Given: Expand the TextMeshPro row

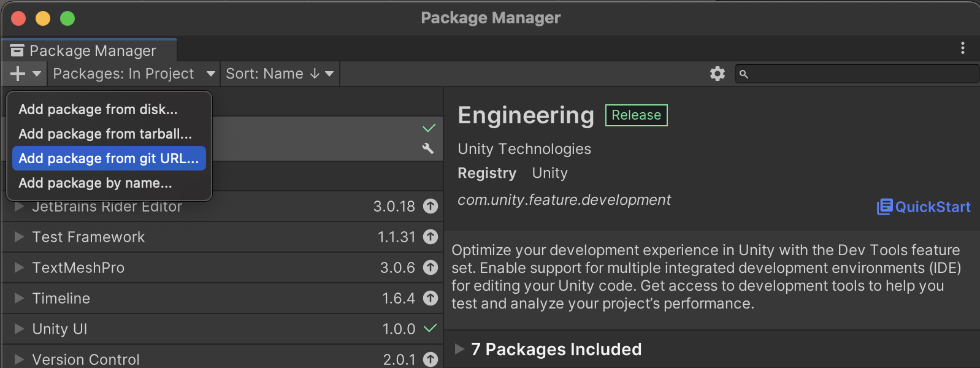Looking at the screenshot, I should point(19,267).
